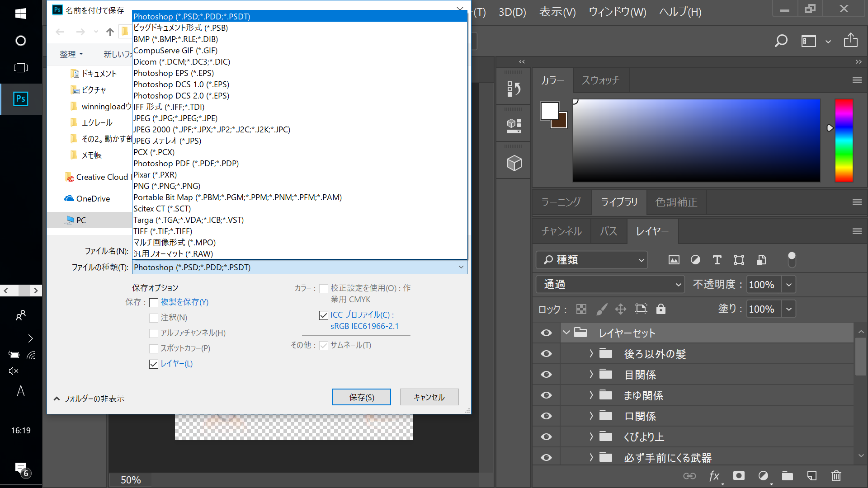Viewport: 868px width, 488px height.
Task: Create new adjustment layer icon
Action: [x=763, y=476]
